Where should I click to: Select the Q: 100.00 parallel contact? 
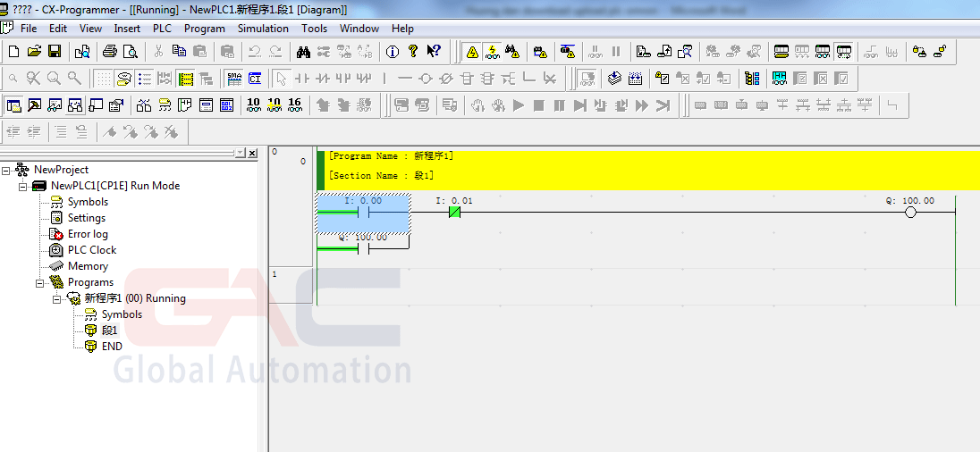point(363,249)
